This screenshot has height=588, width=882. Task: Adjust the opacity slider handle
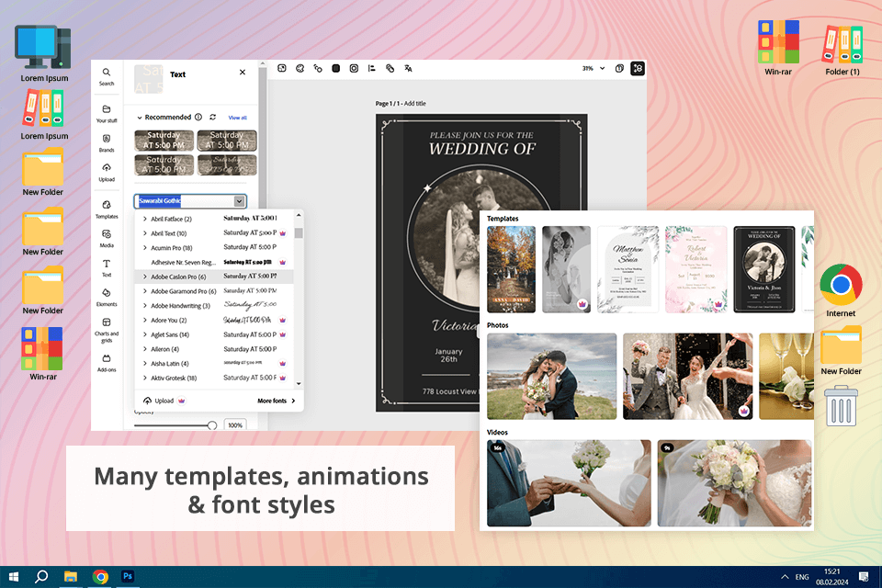(212, 425)
